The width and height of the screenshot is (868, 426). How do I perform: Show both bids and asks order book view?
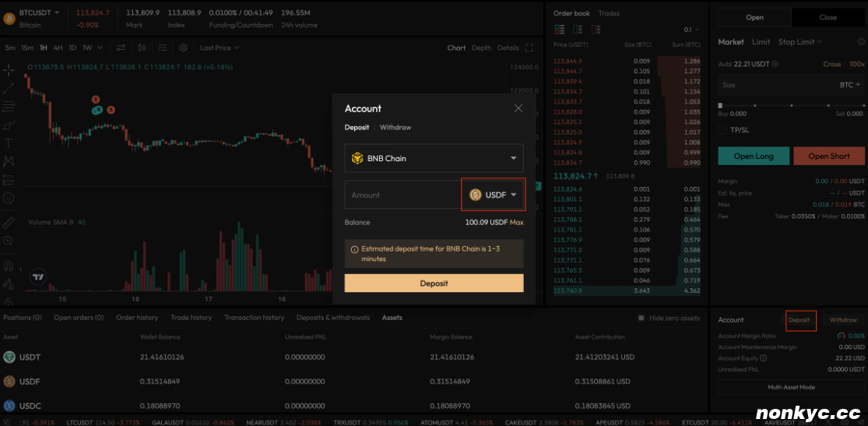[558, 30]
